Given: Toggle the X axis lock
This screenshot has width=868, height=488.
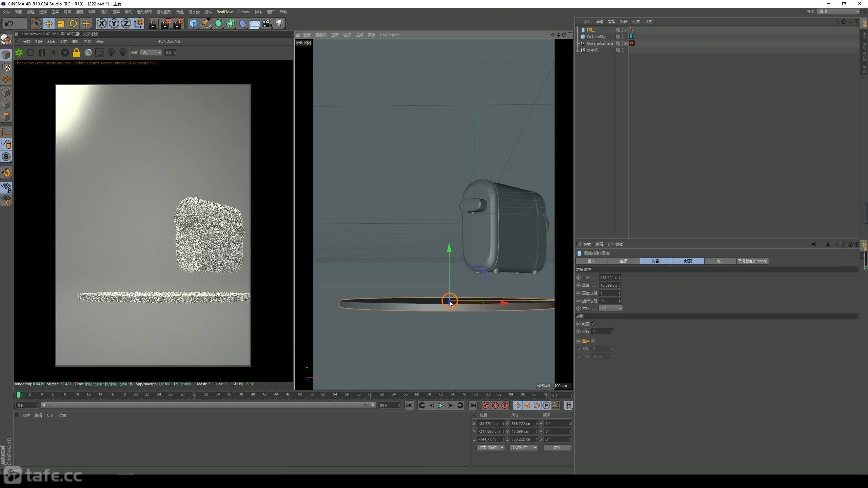Looking at the screenshot, I should (x=101, y=23).
